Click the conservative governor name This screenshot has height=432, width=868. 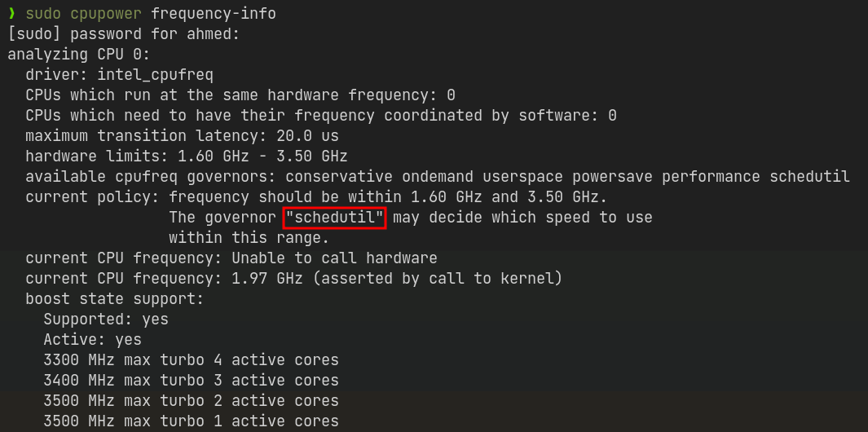pos(339,177)
